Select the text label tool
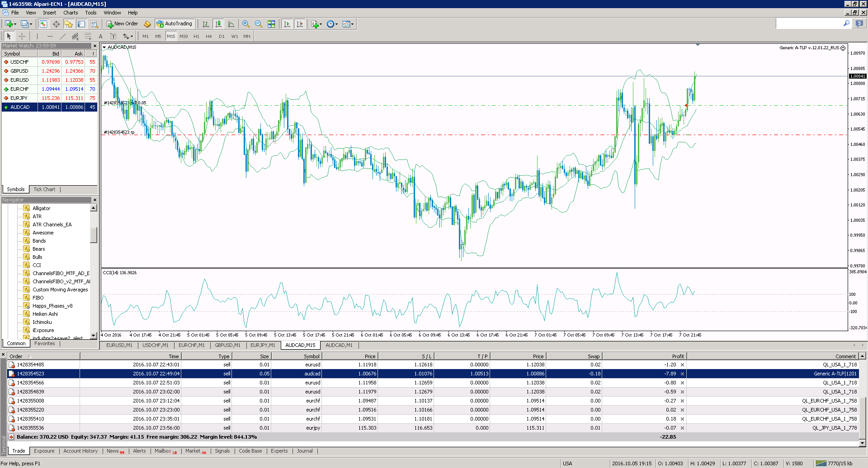This screenshot has width=868, height=468. pyautogui.click(x=113, y=36)
